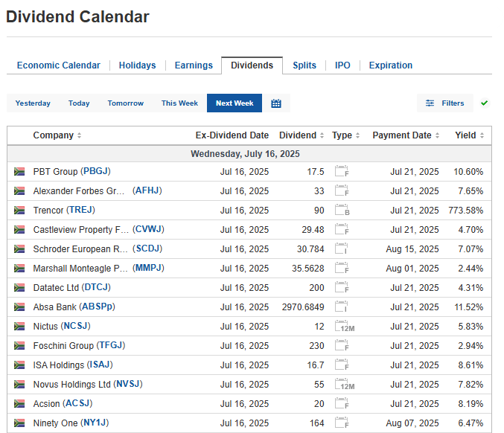Click the 2970.6849 dividend value
Screen dimensions: 504x433
coord(303,307)
